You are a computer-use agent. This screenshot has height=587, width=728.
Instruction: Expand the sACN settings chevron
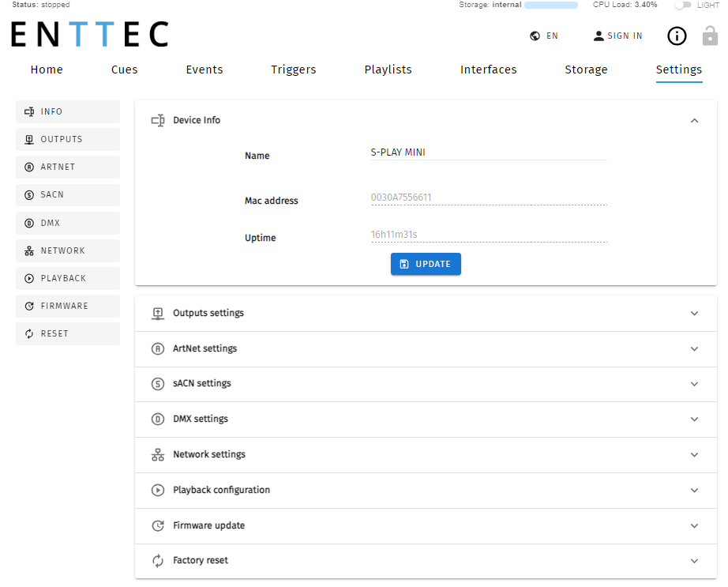pyautogui.click(x=694, y=384)
